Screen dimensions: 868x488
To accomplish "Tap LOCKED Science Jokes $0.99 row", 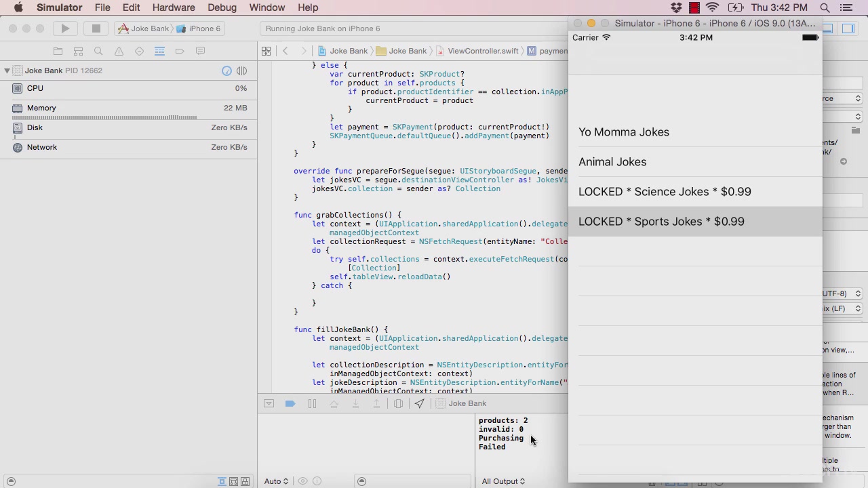I will pyautogui.click(x=695, y=192).
